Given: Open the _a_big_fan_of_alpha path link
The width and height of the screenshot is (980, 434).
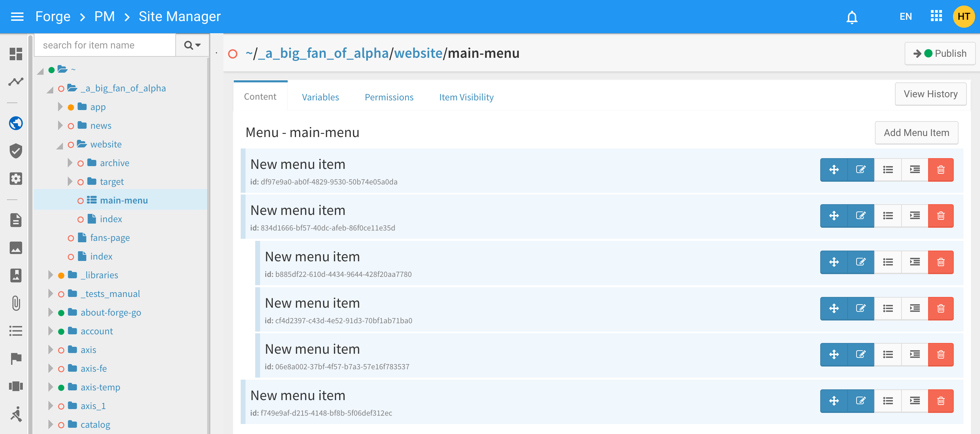Looking at the screenshot, I should coord(323,53).
